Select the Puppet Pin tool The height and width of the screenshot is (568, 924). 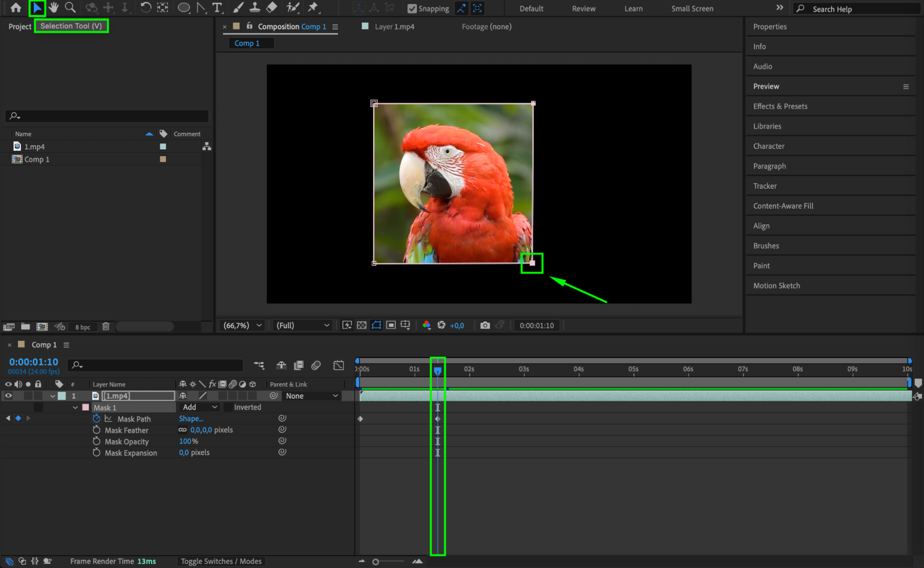click(x=313, y=7)
